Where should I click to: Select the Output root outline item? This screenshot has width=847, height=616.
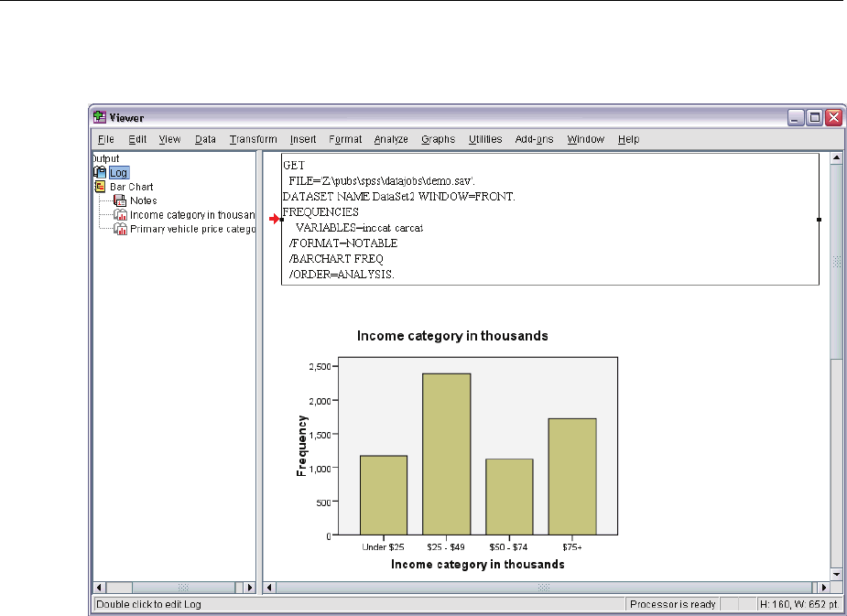(106, 158)
